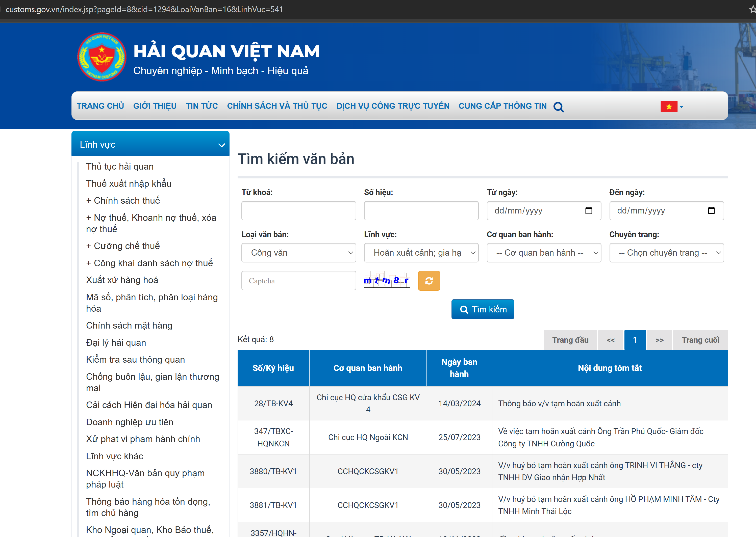
Task: Click the 'Tìm kiếm' search button
Action: (x=482, y=309)
